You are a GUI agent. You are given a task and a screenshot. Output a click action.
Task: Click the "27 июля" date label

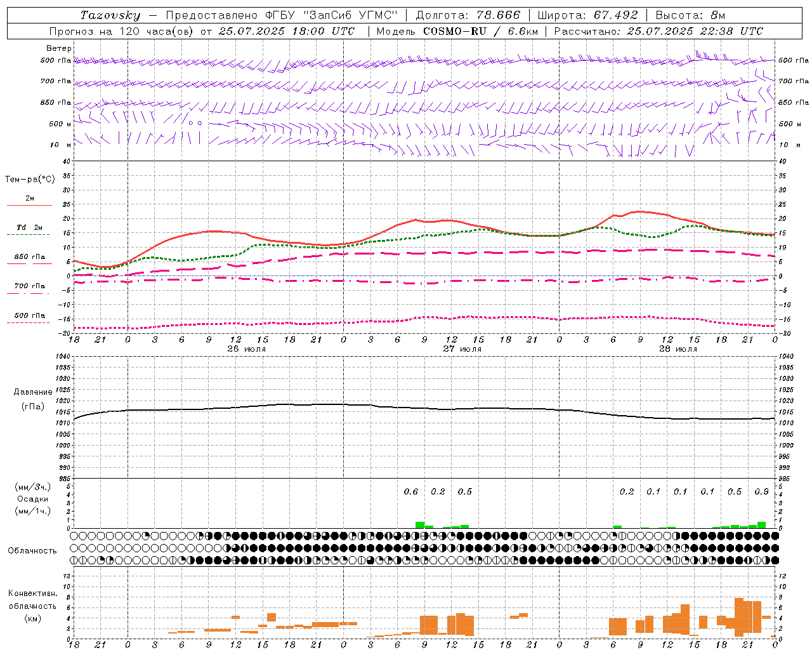click(462, 349)
